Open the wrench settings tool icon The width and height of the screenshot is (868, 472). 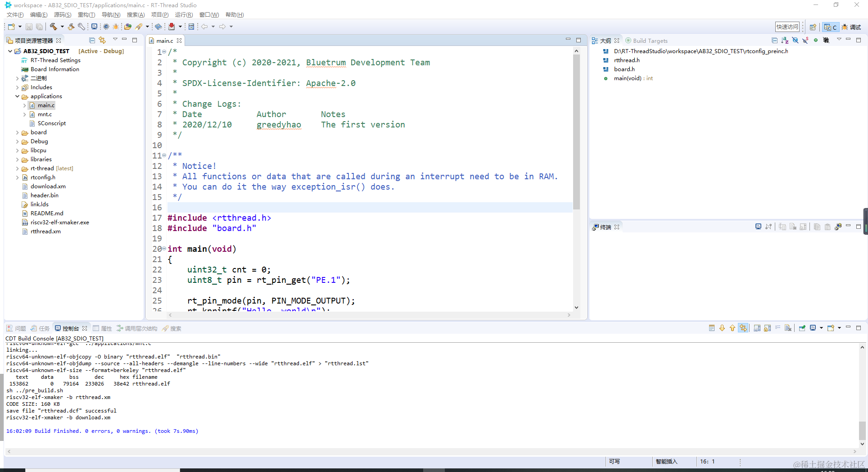[81, 27]
